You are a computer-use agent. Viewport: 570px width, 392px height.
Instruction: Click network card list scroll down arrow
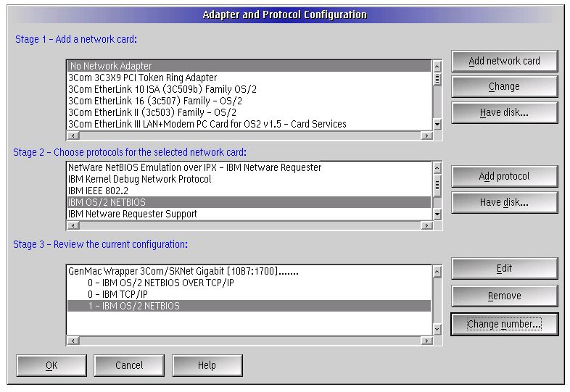coord(437,124)
